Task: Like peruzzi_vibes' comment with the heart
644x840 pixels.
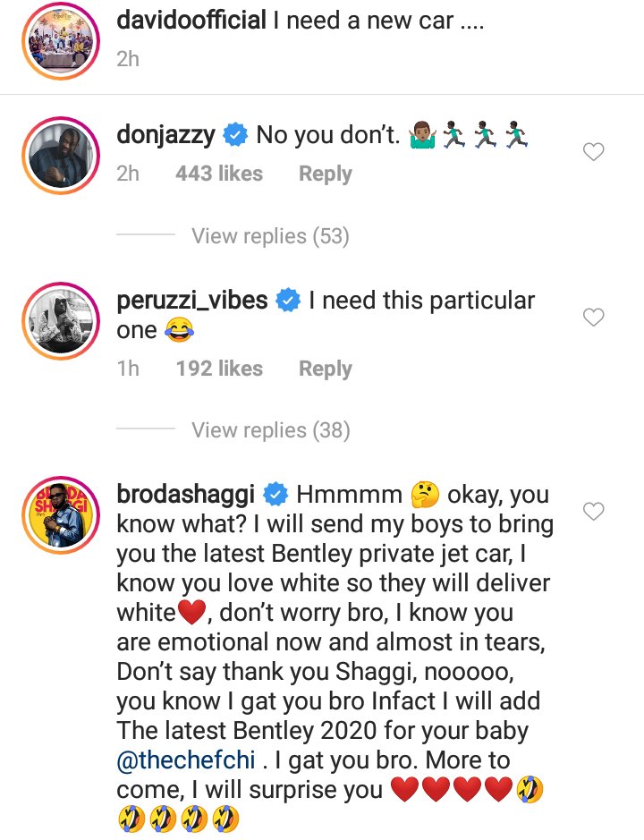Action: point(593,317)
